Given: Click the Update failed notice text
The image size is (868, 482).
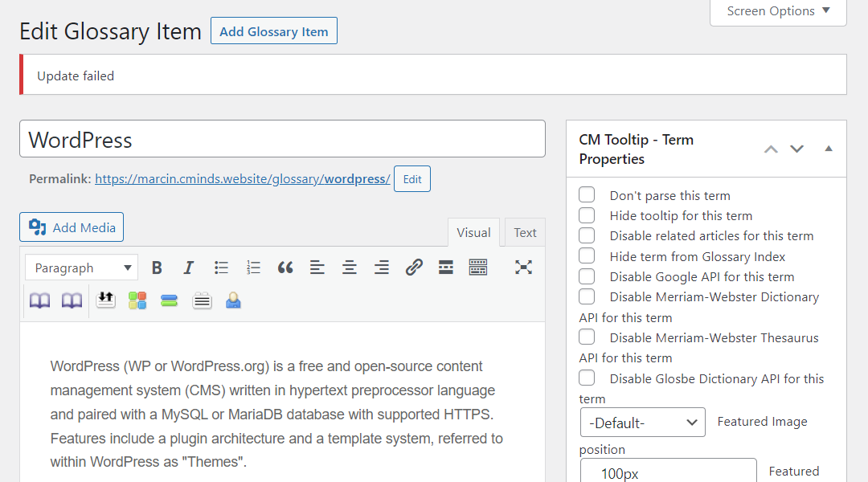Looking at the screenshot, I should 76,76.
